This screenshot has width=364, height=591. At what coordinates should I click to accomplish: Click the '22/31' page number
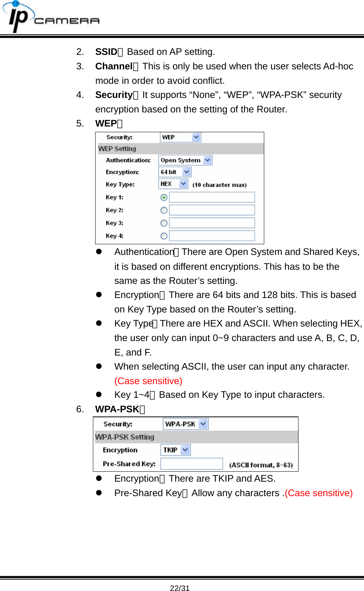180,588
